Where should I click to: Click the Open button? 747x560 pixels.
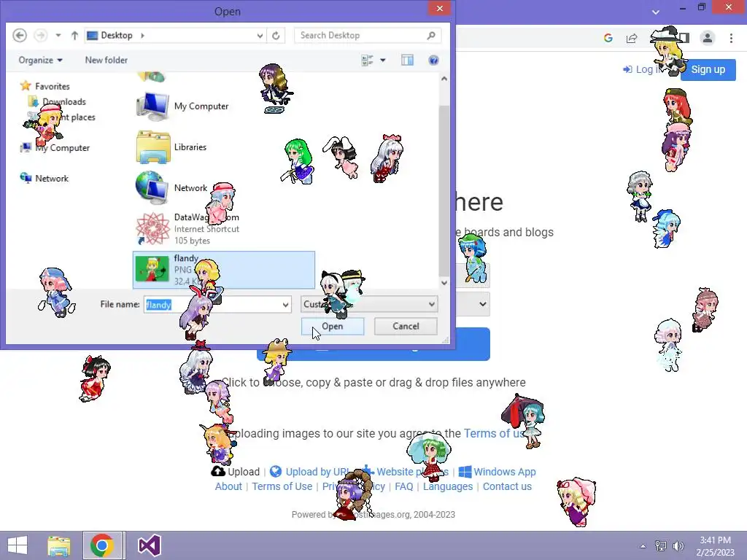point(333,326)
